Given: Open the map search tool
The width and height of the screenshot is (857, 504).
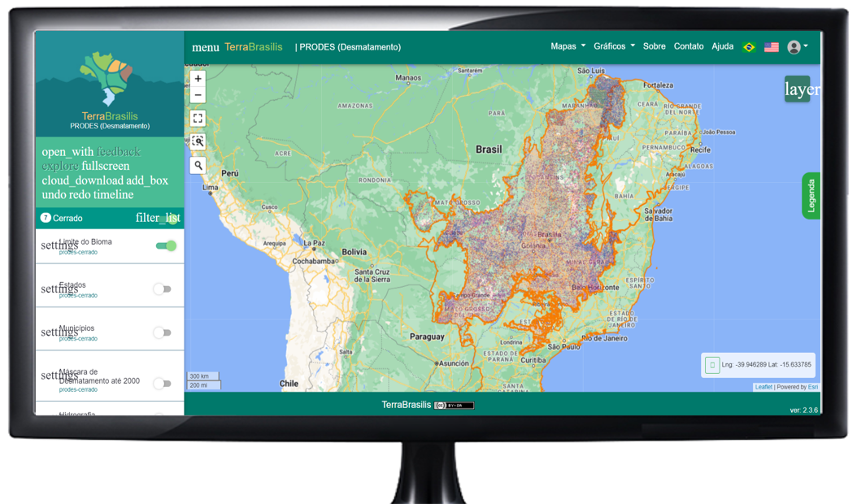Looking at the screenshot, I should coord(198,165).
